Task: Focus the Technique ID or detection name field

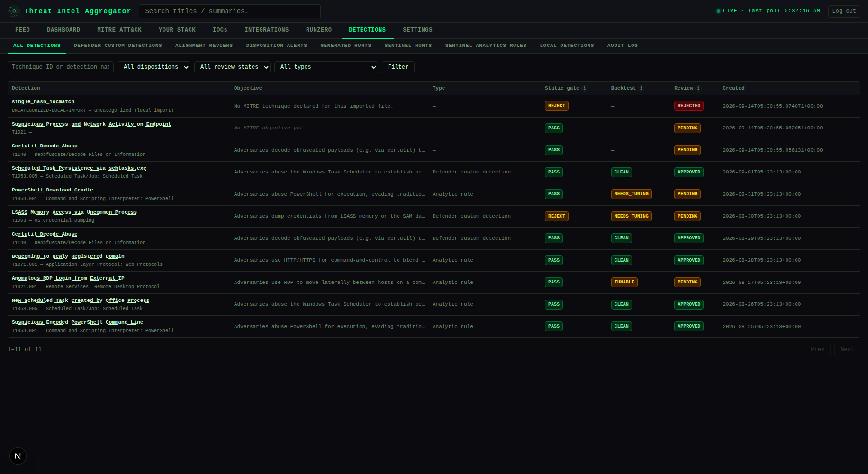Action: pos(61,67)
